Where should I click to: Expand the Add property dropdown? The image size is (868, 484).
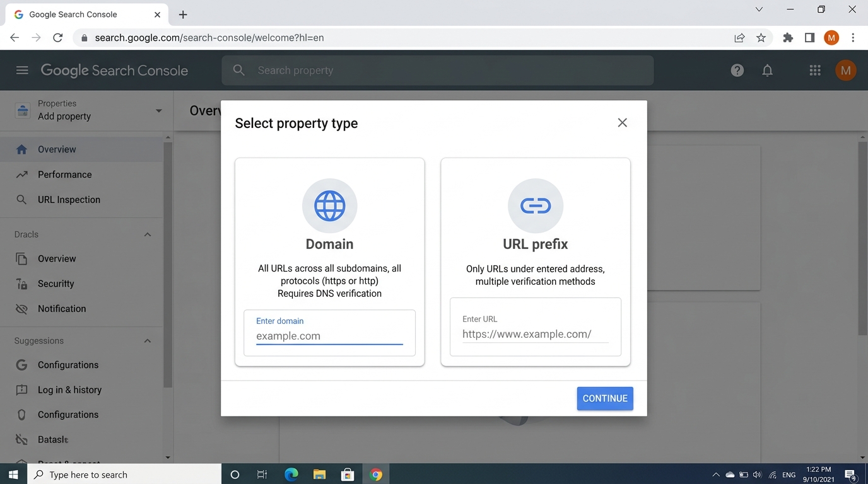(158, 111)
